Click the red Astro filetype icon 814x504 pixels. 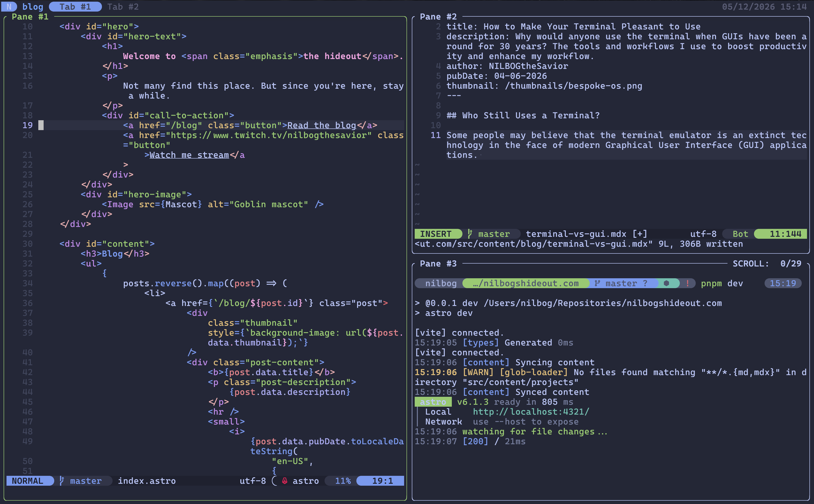[x=285, y=481]
